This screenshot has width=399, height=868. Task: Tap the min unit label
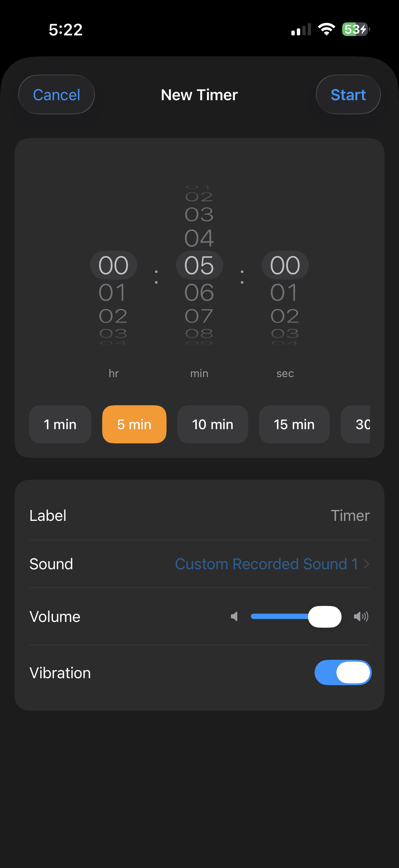199,373
